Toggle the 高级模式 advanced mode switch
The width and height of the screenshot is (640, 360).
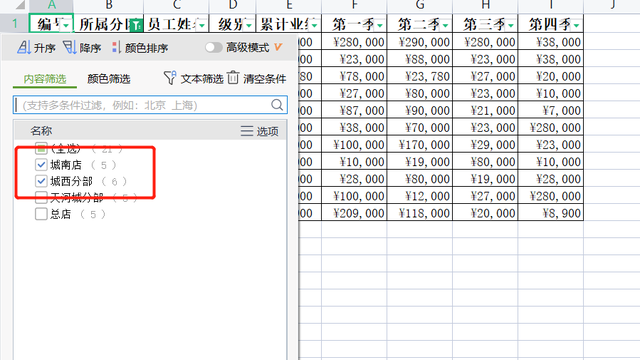coord(213,47)
